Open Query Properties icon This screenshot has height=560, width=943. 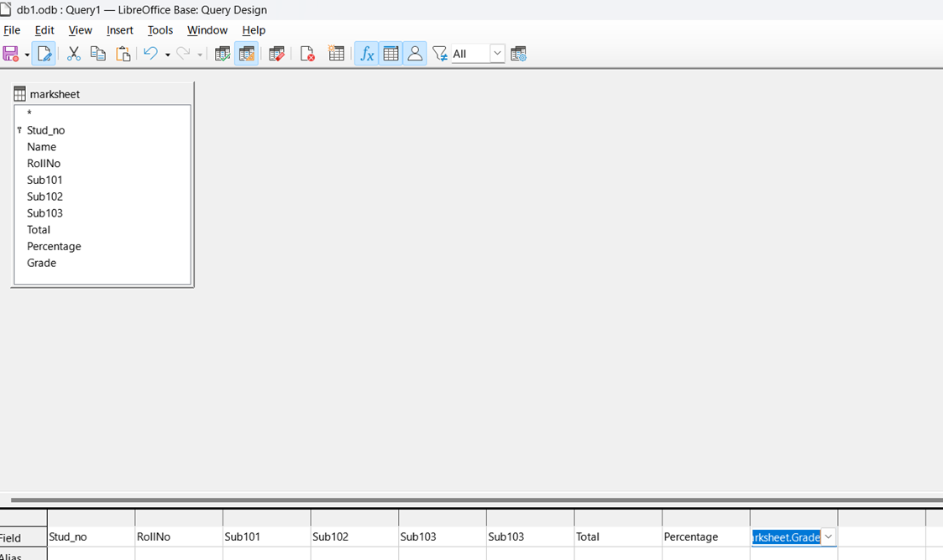pyautogui.click(x=518, y=54)
